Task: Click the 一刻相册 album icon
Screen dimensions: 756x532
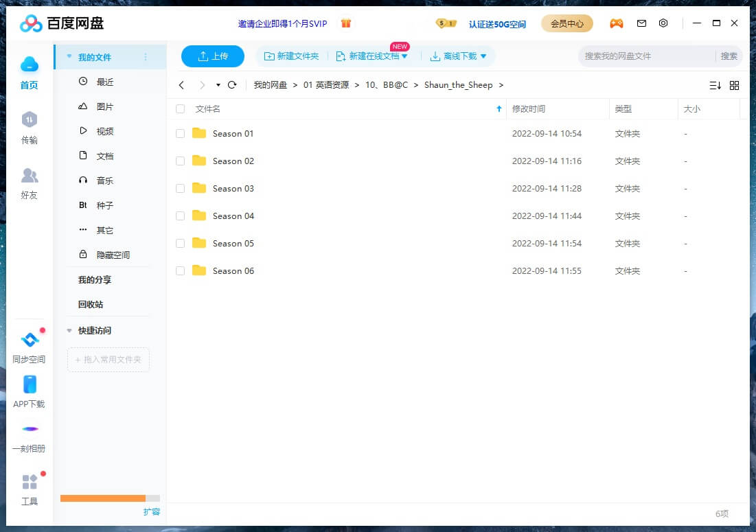Action: tap(30, 430)
